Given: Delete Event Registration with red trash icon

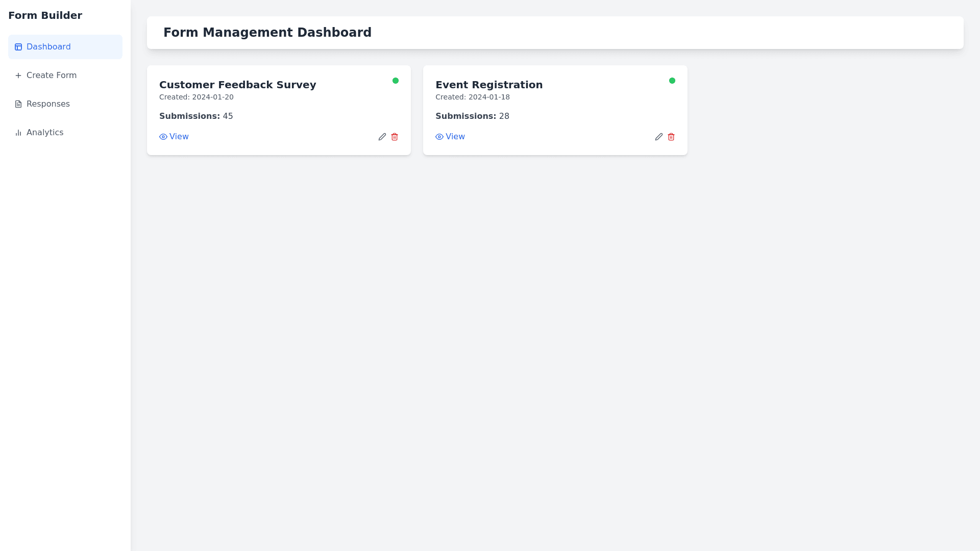Looking at the screenshot, I should tap(671, 137).
